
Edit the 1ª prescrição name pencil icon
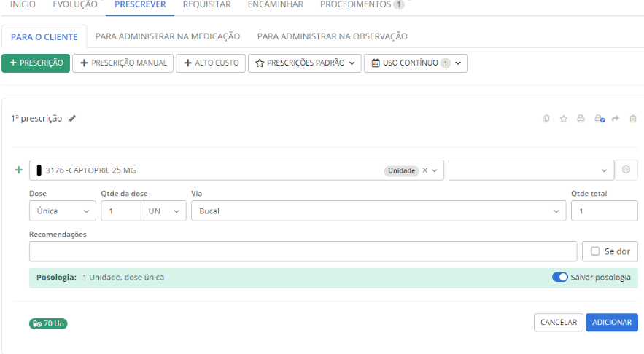[72, 119]
